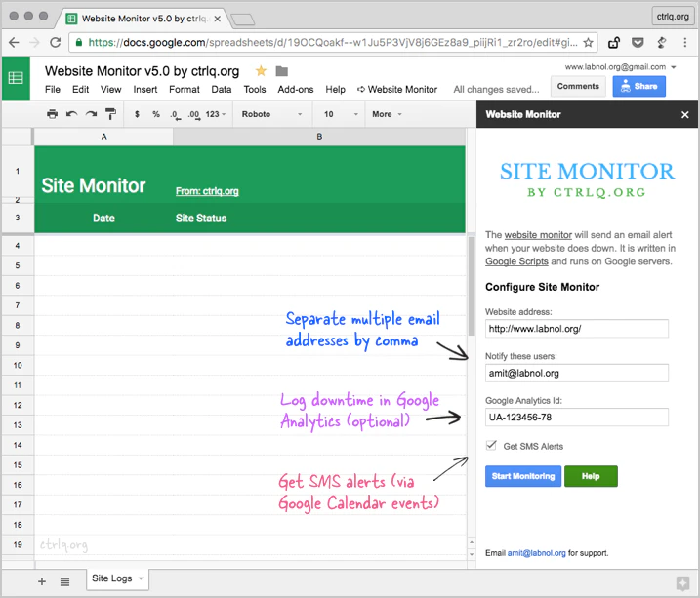Click the green Help button in sidebar
Image resolution: width=700 pixels, height=598 pixels.
591,476
